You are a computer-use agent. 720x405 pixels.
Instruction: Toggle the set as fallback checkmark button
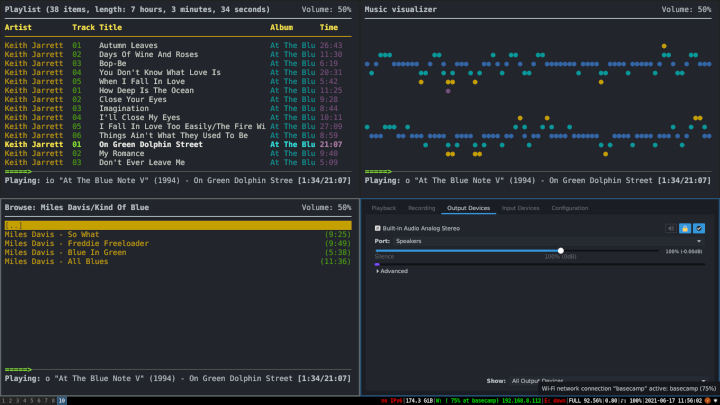coord(699,228)
